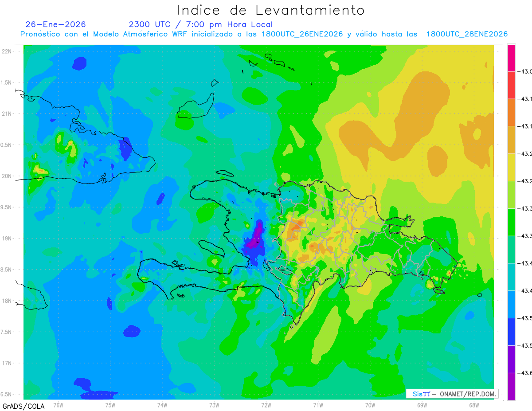532x411 pixels.
Task: Click the '68W' longitude label
Action: point(474,405)
